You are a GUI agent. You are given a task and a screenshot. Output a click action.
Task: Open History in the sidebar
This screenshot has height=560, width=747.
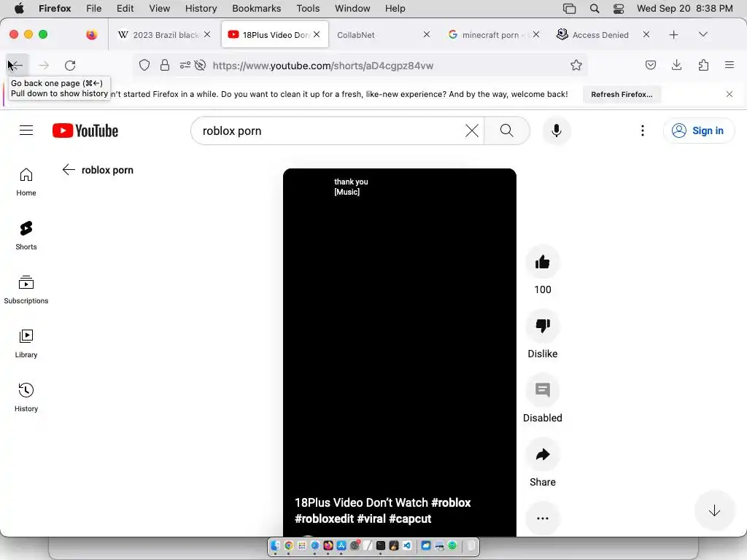click(x=26, y=397)
